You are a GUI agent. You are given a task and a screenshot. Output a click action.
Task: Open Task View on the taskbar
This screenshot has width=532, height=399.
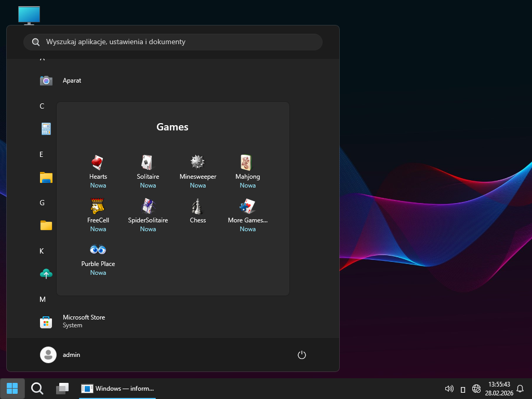(62, 388)
